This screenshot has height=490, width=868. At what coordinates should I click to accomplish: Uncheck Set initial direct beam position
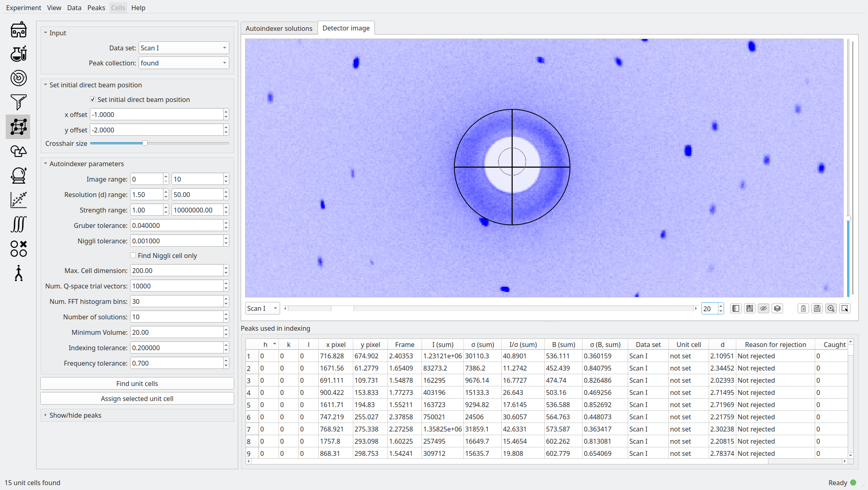point(93,100)
